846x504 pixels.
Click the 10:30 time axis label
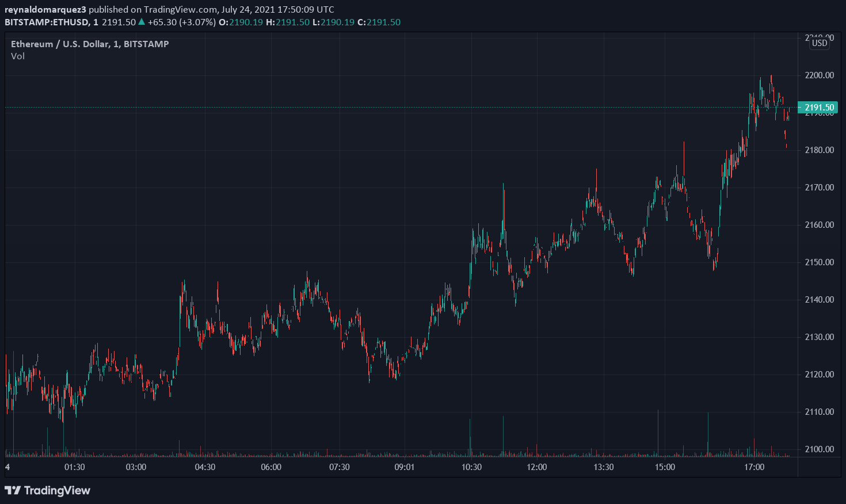click(x=472, y=467)
